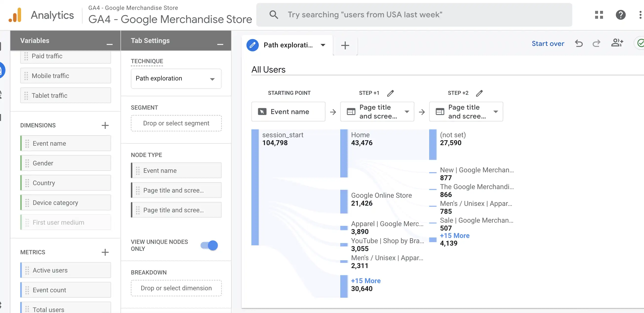Open the more options vertical dots menu
Viewport: 644px width, 313px height.
pos(640,15)
